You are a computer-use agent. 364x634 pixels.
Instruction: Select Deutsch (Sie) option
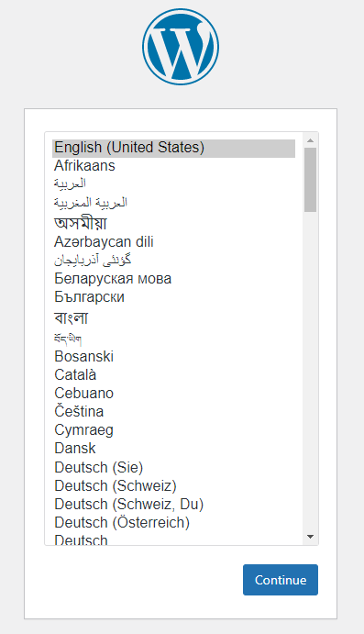(173, 467)
